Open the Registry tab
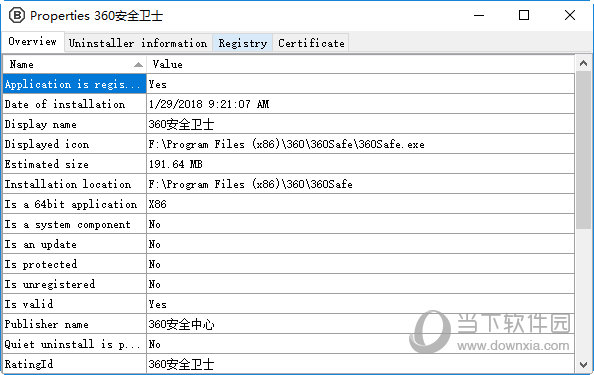The height and width of the screenshot is (375, 594). (x=243, y=43)
